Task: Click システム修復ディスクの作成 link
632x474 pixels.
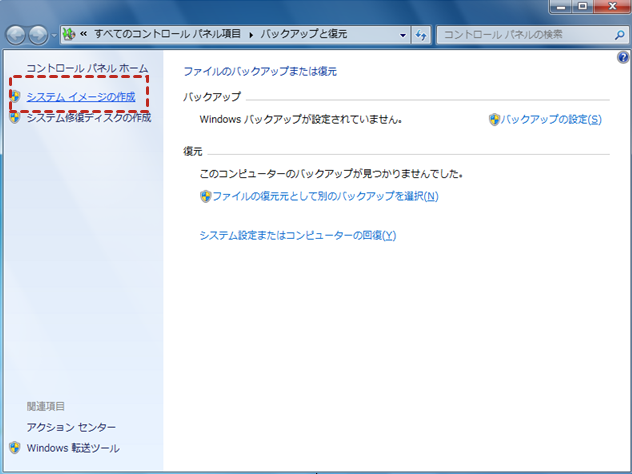Action: (89, 118)
